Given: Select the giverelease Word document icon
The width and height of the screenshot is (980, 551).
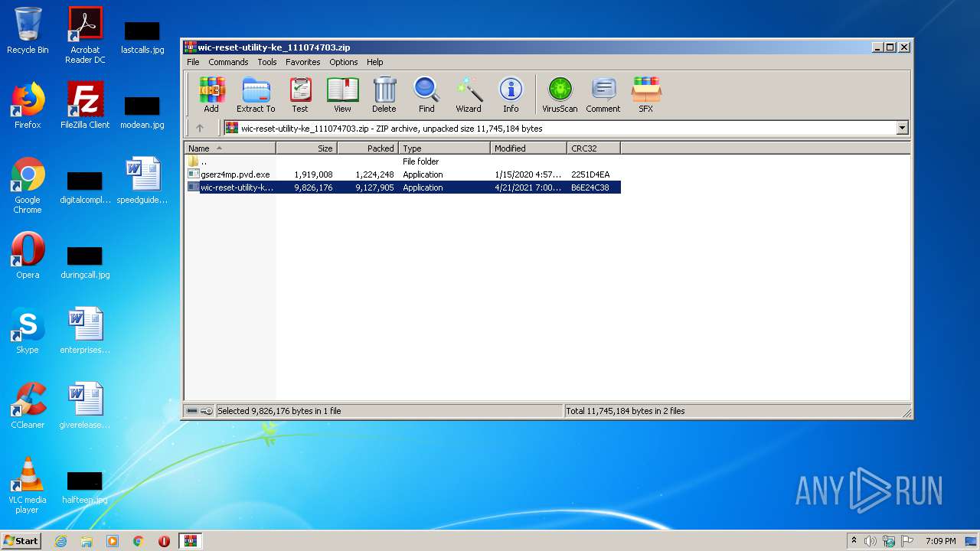Looking at the screenshot, I should tap(85, 406).
